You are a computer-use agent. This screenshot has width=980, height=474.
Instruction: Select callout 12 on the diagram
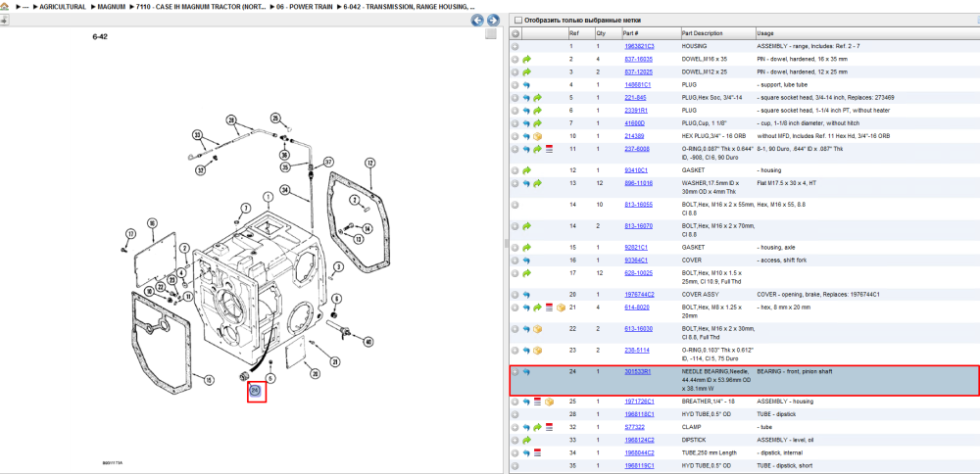[x=370, y=163]
